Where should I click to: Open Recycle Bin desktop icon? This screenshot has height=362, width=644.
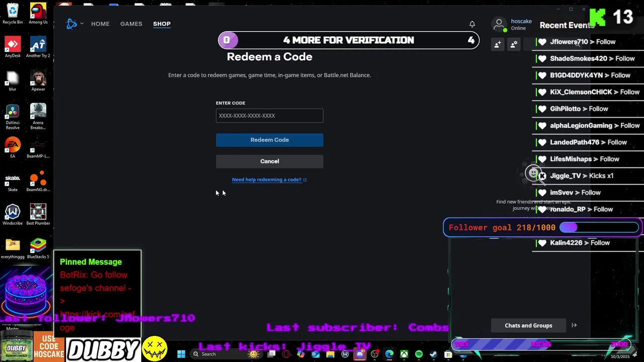[13, 14]
